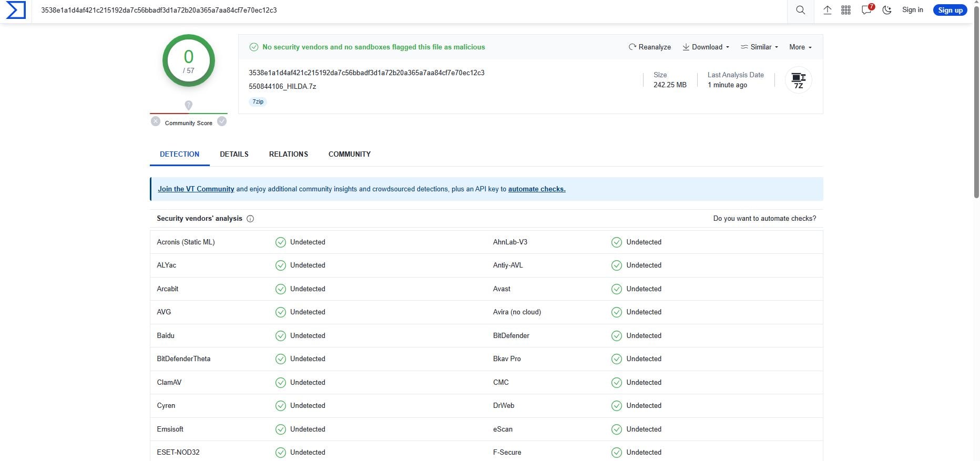Screen dimensions: 980x461
Task: Switch to the DETAILS tab
Action: (x=234, y=154)
